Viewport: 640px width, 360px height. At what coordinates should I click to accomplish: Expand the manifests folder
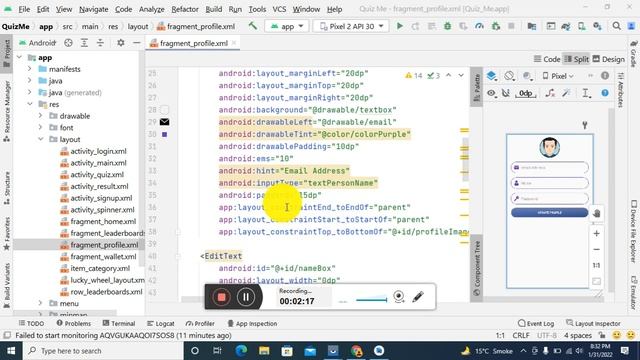(29, 69)
